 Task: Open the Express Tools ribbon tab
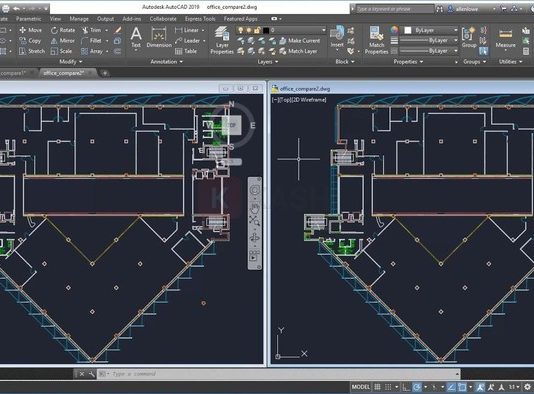[x=200, y=19]
